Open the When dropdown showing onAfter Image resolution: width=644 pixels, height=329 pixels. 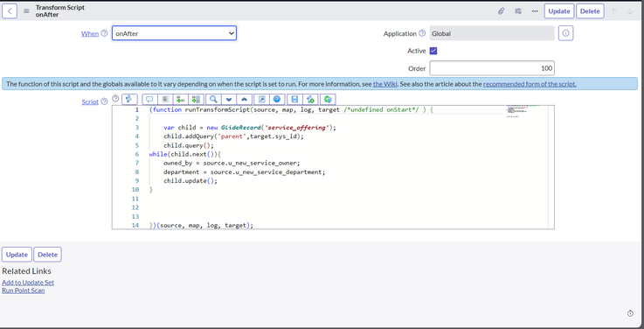pos(174,33)
